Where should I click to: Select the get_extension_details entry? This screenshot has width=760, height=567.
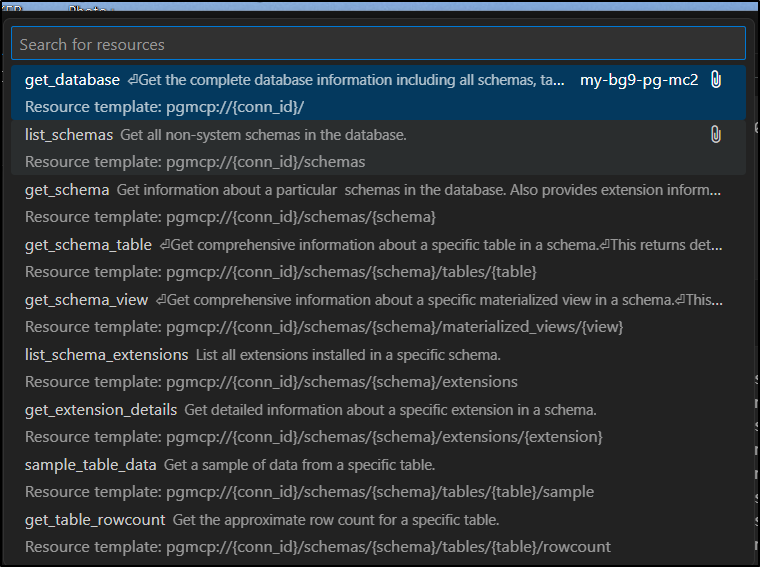click(x=101, y=410)
